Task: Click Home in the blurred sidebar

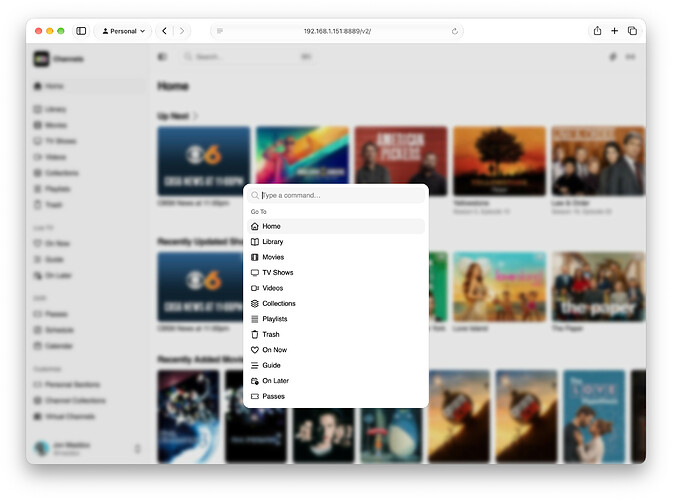Action: [89, 86]
